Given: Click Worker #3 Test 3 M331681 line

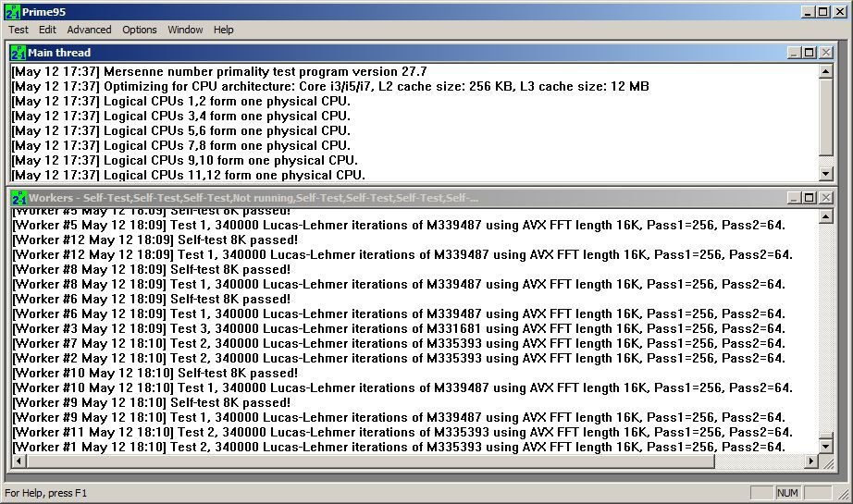Looking at the screenshot, I should point(399,328).
